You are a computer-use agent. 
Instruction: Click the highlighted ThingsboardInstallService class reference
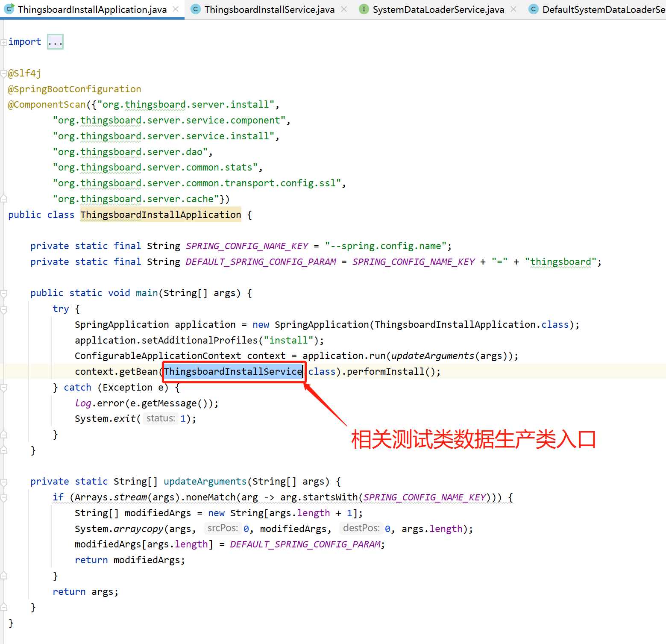coord(233,372)
